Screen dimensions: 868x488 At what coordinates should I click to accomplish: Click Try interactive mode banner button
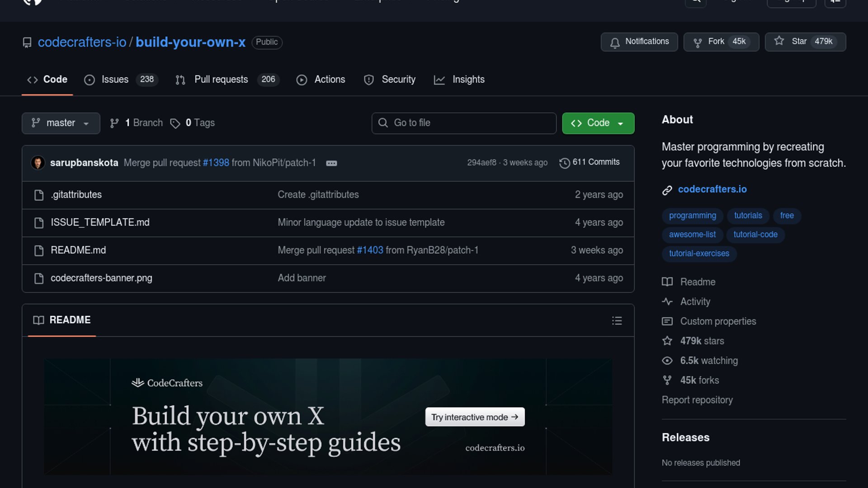475,417
